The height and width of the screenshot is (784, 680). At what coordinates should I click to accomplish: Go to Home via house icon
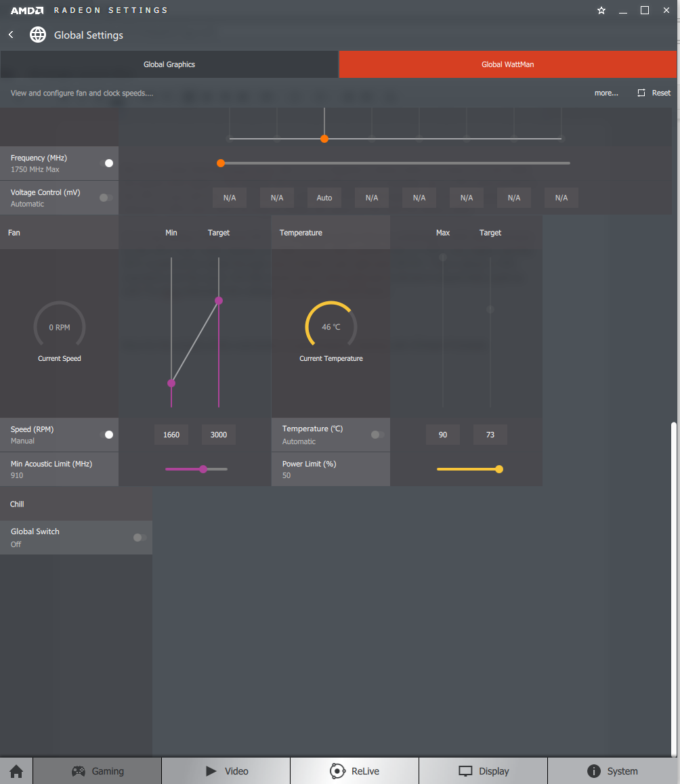click(x=16, y=771)
